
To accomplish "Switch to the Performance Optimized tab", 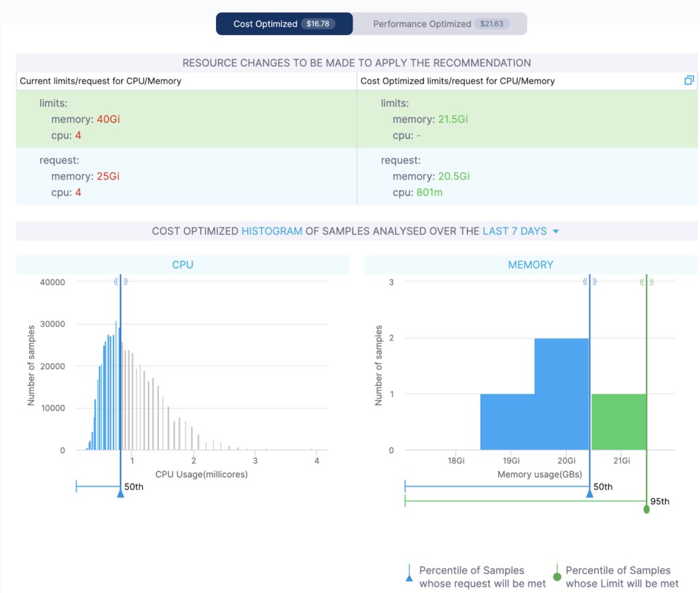I will [x=440, y=24].
